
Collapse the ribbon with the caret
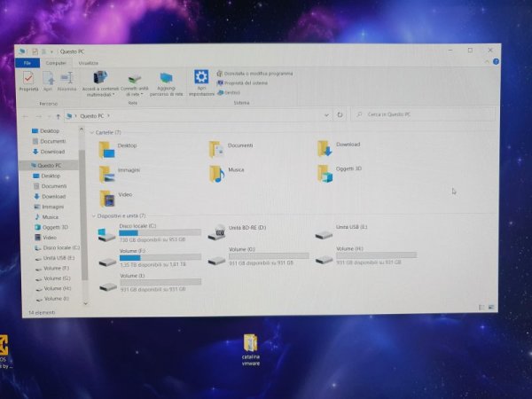tap(487, 62)
